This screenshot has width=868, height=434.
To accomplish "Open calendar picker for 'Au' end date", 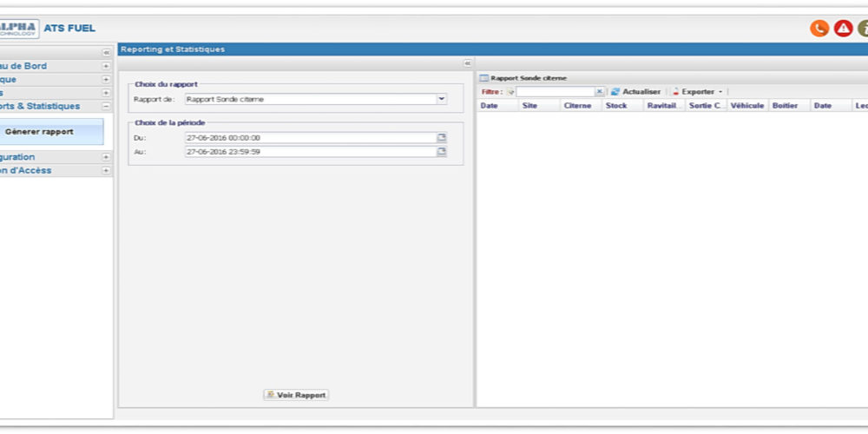I will coord(441,152).
